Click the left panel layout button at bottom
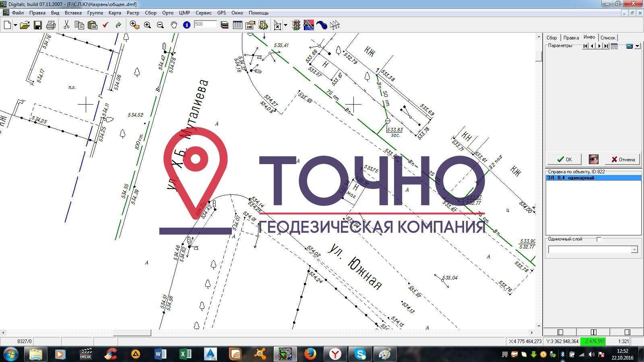Screen dimensions: 644x362 560,332
